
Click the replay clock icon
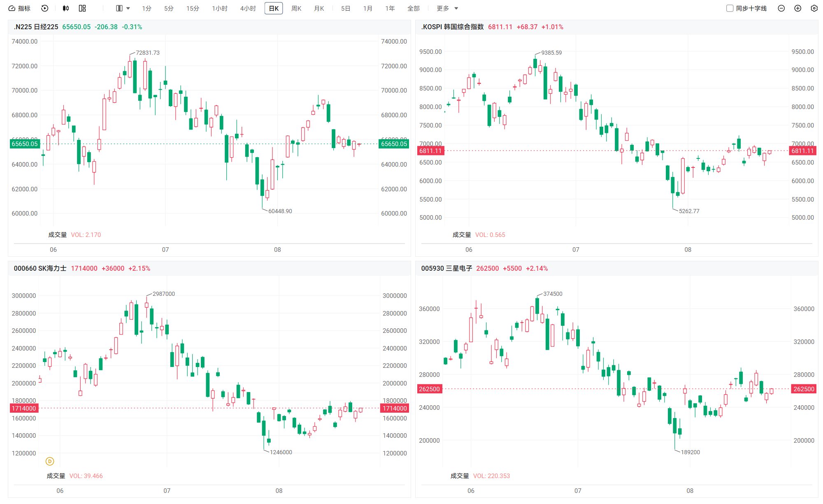pyautogui.click(x=45, y=8)
